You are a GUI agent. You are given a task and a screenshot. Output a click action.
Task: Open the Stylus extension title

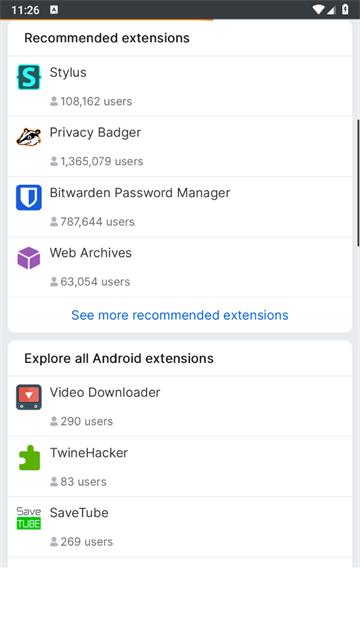[x=68, y=73]
